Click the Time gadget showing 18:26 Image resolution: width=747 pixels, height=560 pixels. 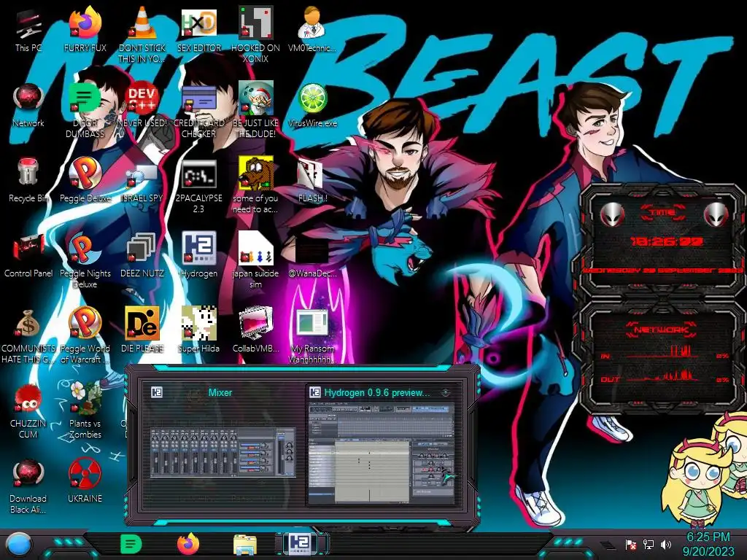[x=662, y=242]
